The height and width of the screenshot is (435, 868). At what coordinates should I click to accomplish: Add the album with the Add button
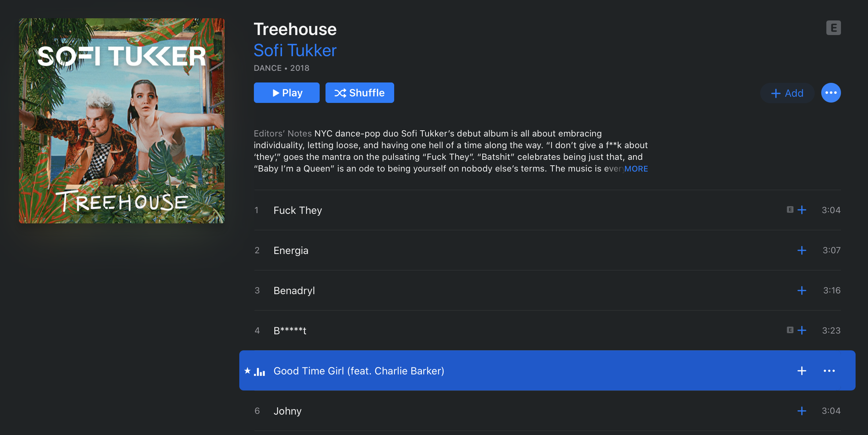point(787,93)
